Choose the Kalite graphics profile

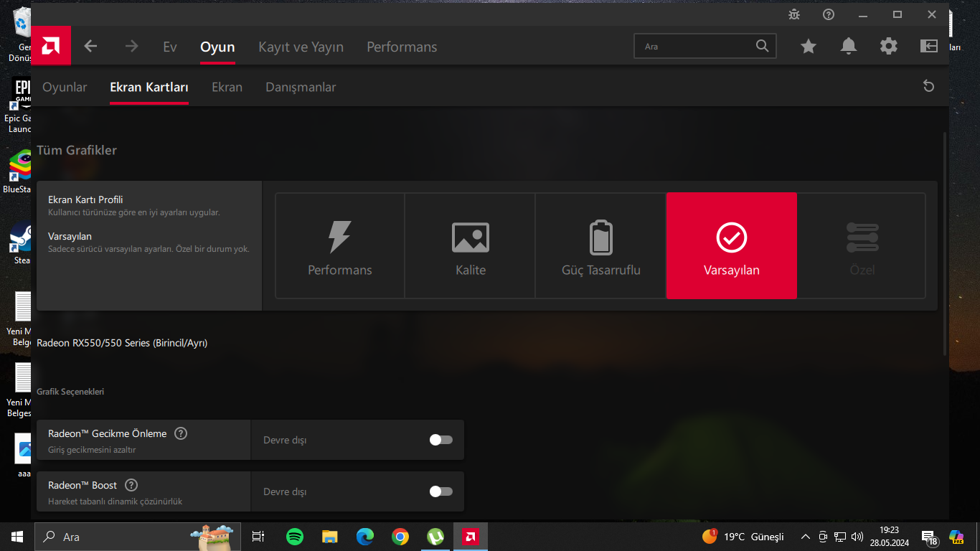tap(471, 245)
